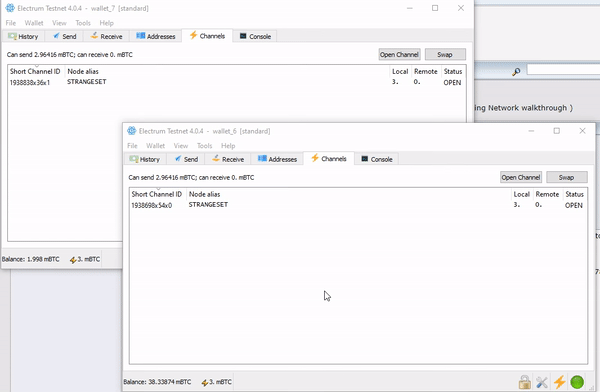600x392 pixels.
Task: Select channel 1938838x36x1 row in wallet_7
Action: pos(236,82)
